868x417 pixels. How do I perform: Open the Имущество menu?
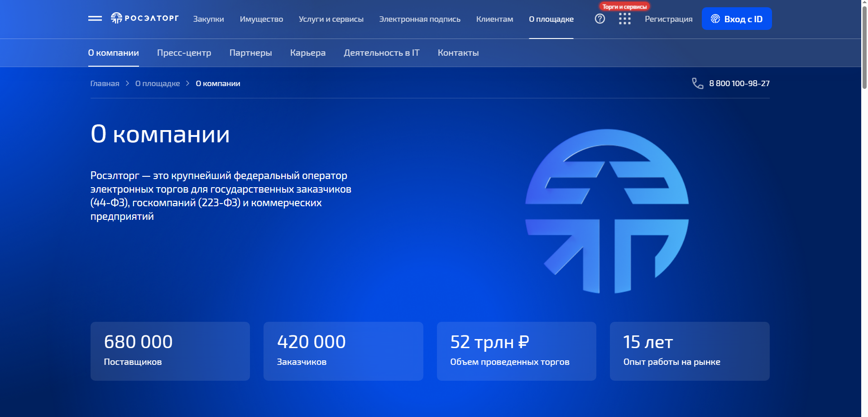point(261,19)
